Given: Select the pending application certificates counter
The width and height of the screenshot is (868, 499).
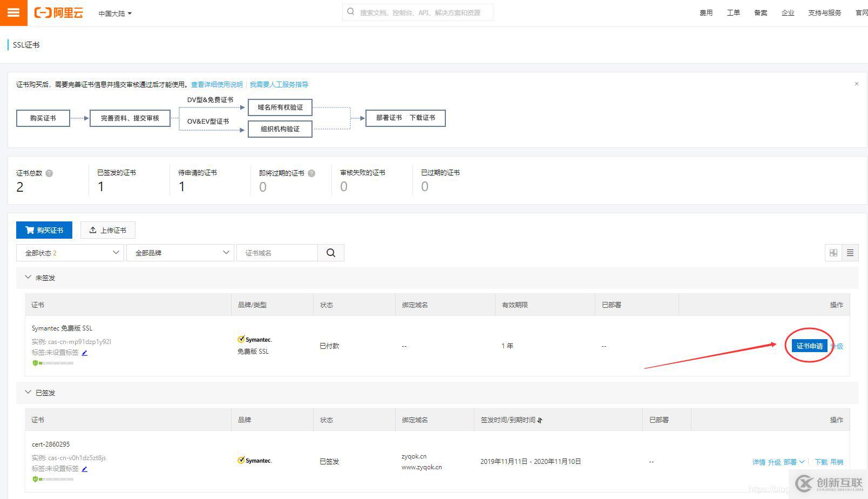Looking at the screenshot, I should tap(198, 180).
